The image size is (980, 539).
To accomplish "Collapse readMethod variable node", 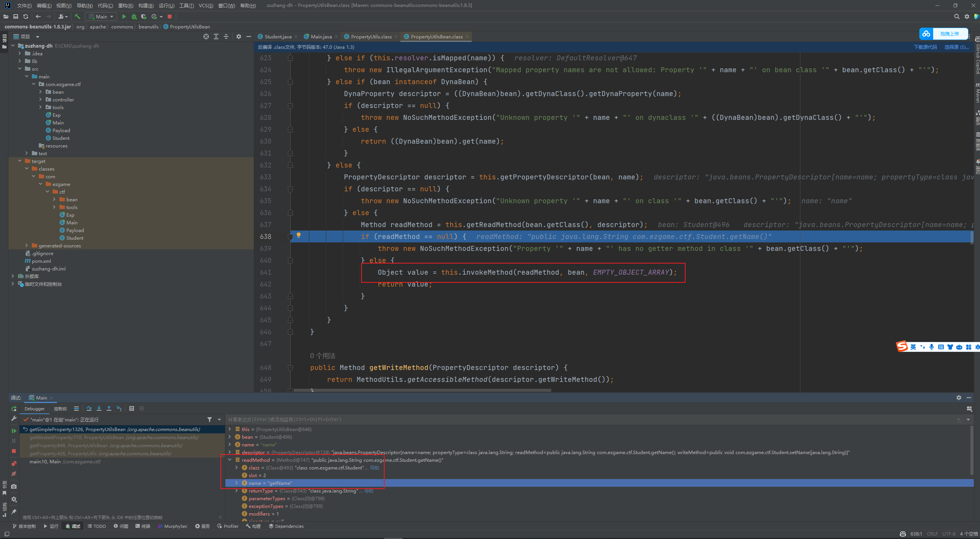I will click(x=230, y=460).
